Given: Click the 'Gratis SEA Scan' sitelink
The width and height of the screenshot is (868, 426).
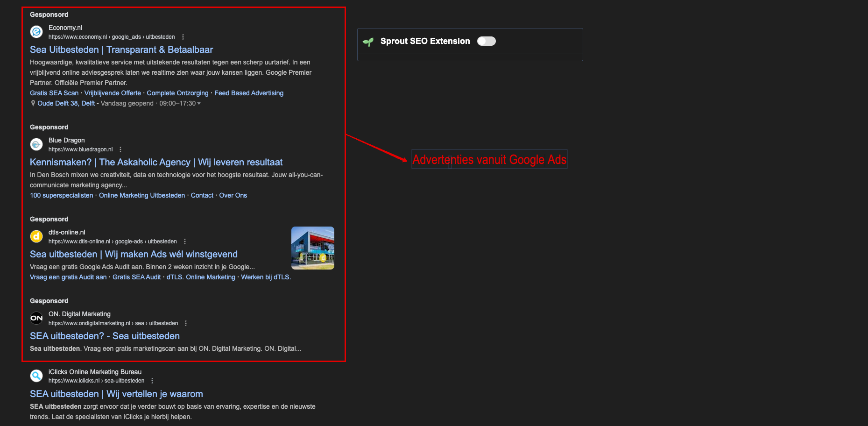Looking at the screenshot, I should click(x=54, y=93).
